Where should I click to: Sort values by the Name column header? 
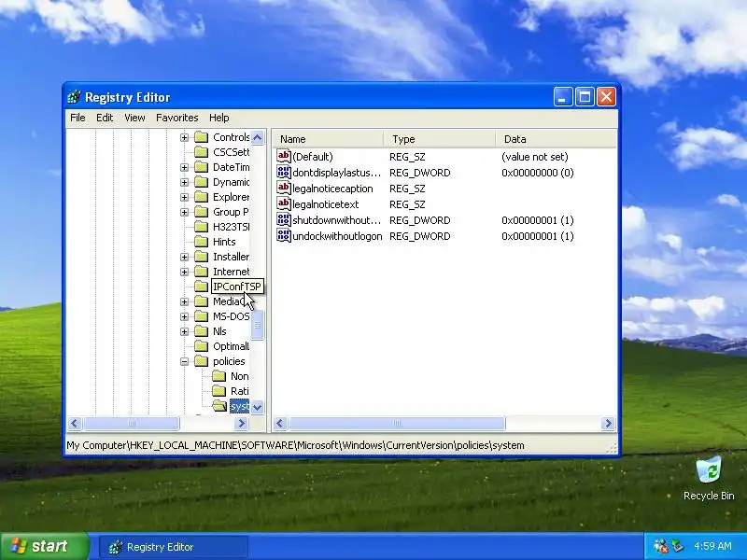pyautogui.click(x=329, y=139)
